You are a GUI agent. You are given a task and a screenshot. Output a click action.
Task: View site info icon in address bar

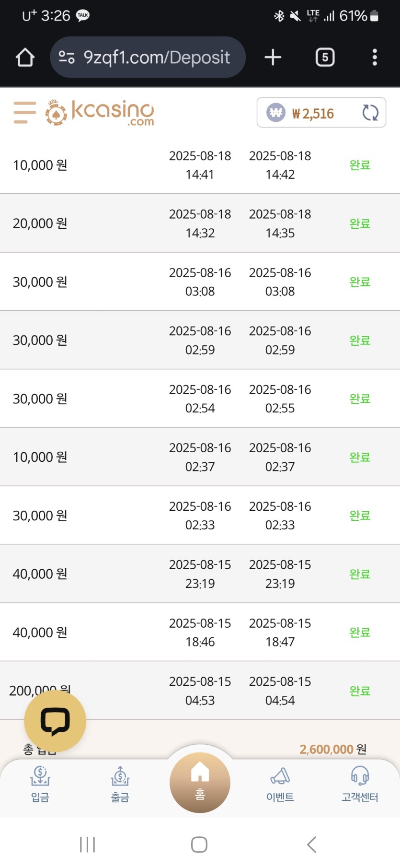67,58
